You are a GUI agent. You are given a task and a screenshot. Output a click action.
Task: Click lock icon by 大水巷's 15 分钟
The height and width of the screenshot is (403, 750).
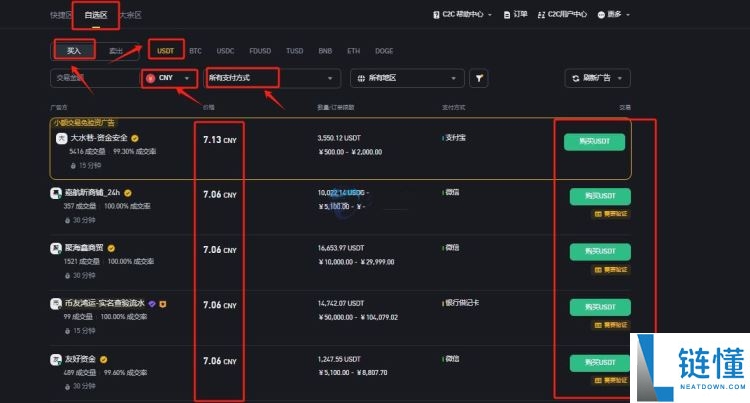point(73,166)
